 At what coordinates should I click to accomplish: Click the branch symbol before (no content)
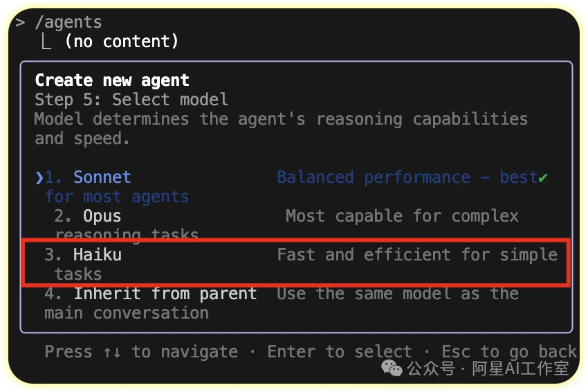(47, 42)
